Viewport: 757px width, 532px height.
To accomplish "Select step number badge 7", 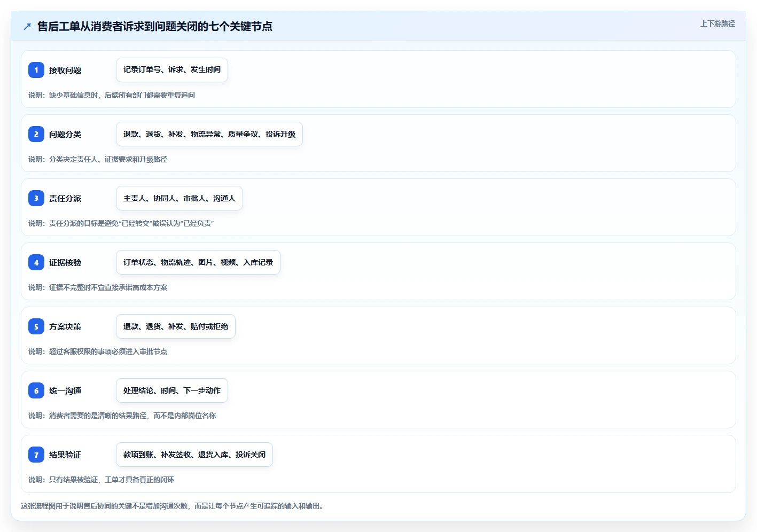I will (36, 455).
